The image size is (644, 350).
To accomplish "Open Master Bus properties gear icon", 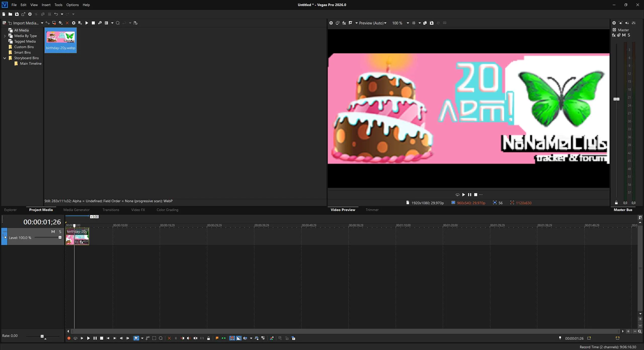I will (x=614, y=23).
